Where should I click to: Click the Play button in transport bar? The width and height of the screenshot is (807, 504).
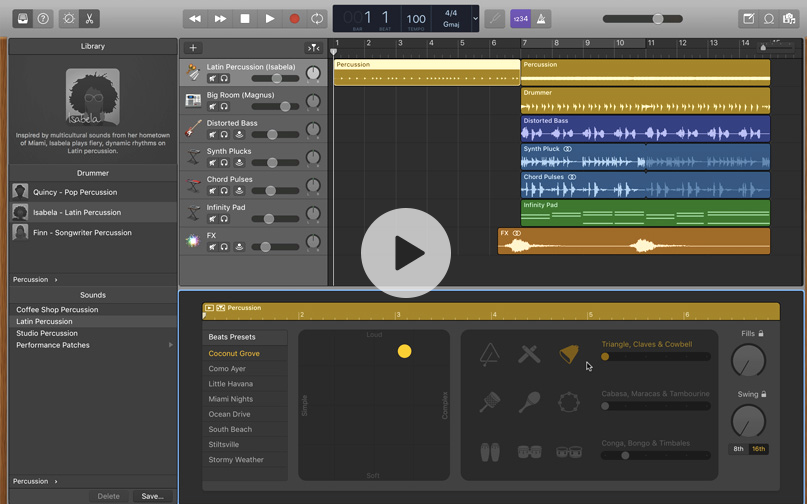pyautogui.click(x=270, y=19)
